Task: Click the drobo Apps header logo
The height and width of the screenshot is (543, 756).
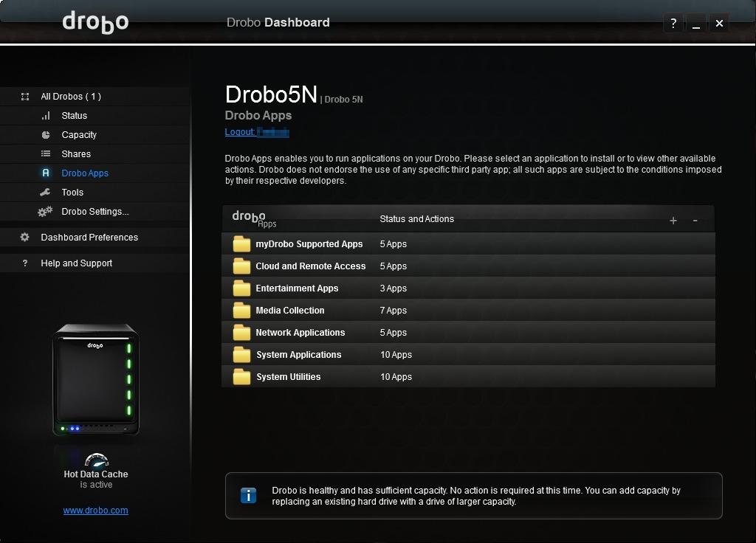Action: click(254, 218)
